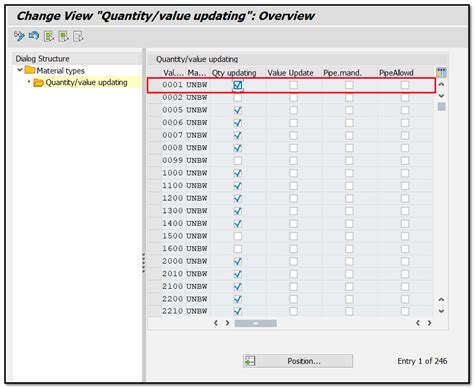Uncheck Qty updating for row 1400

tap(238, 223)
